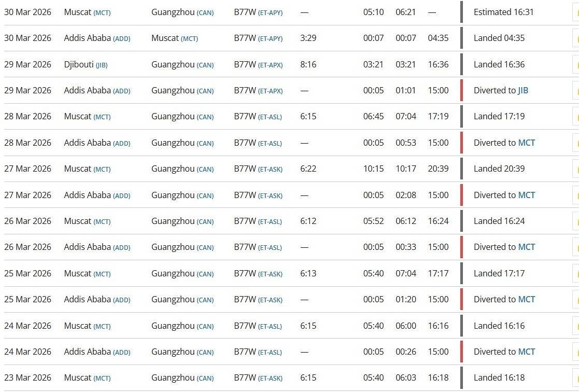579x392 pixels.
Task: Click CAN destination on 25 Mar Muscat flight
Action: point(205,274)
